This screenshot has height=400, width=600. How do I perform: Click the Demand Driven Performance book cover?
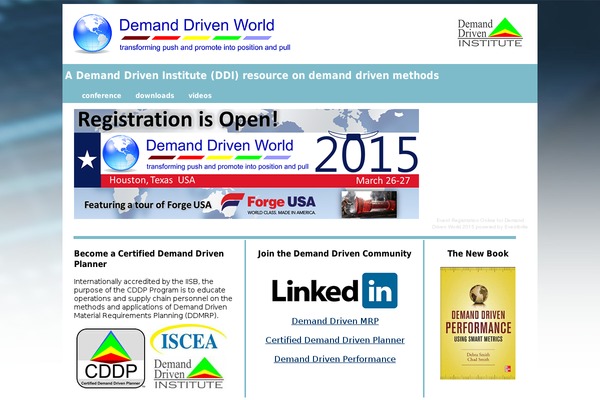click(x=478, y=323)
